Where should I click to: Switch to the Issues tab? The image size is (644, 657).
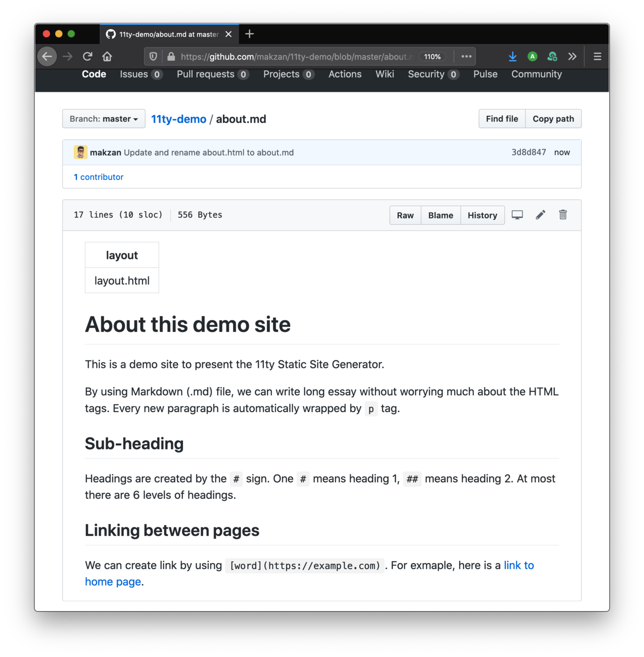[141, 74]
